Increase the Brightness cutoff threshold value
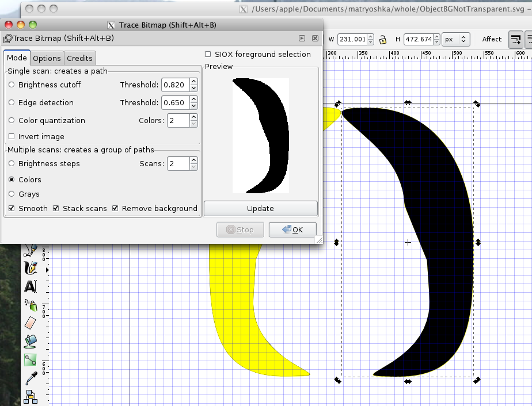This screenshot has height=406, width=532. (193, 82)
